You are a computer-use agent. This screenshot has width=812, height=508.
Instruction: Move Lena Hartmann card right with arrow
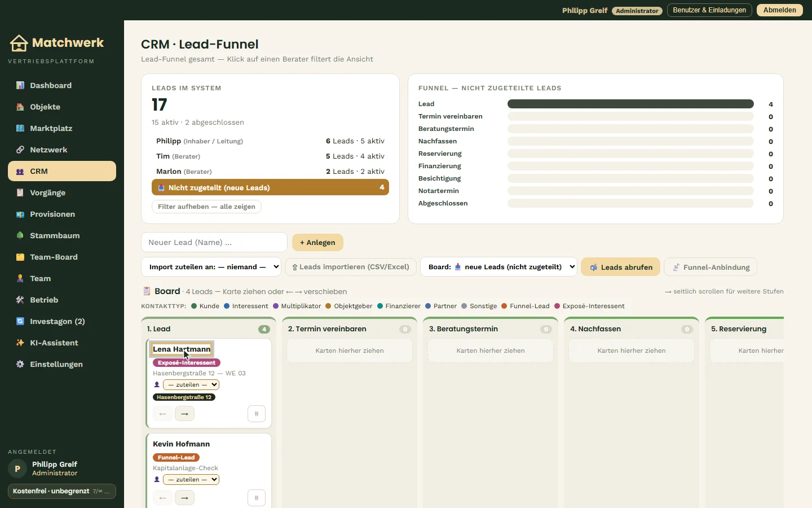point(184,414)
